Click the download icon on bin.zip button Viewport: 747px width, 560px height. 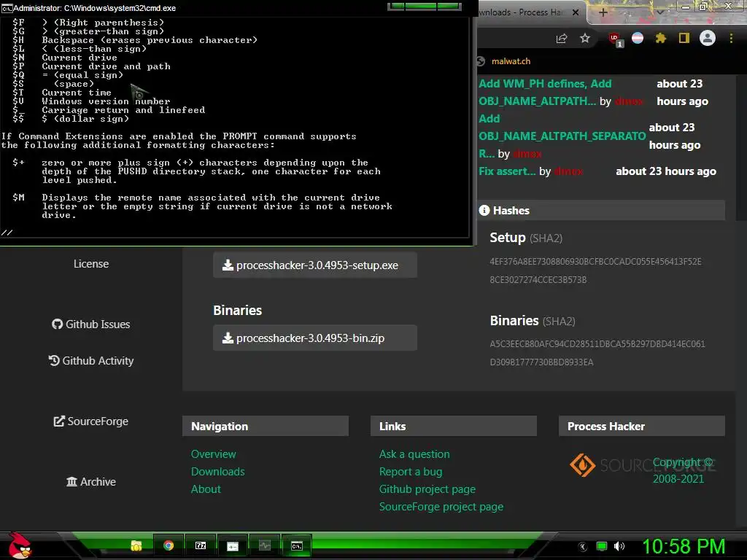pyautogui.click(x=228, y=338)
